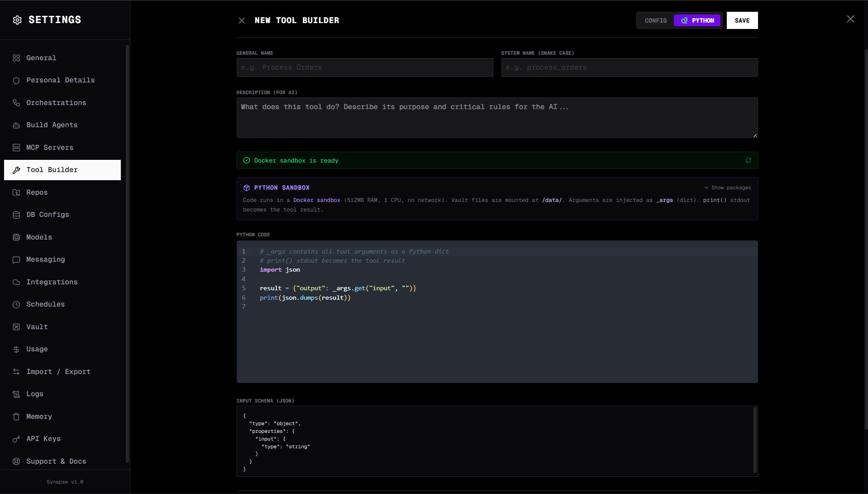
Task: Select MCP Servers
Action: [x=62, y=148]
